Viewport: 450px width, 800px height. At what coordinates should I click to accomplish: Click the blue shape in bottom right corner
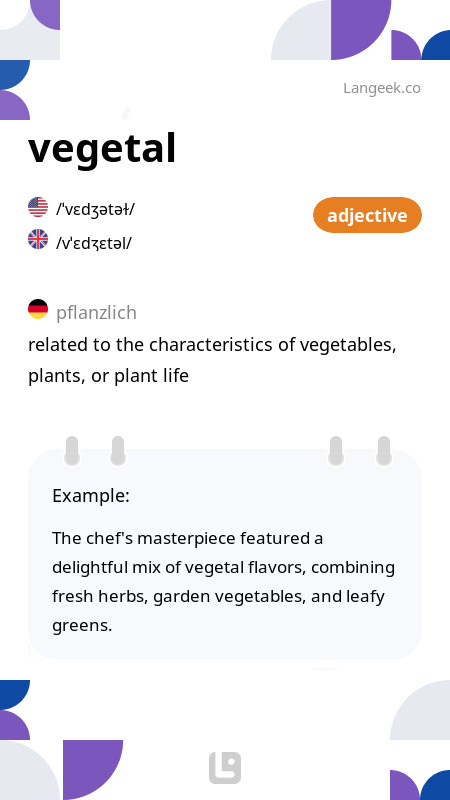pos(435,785)
